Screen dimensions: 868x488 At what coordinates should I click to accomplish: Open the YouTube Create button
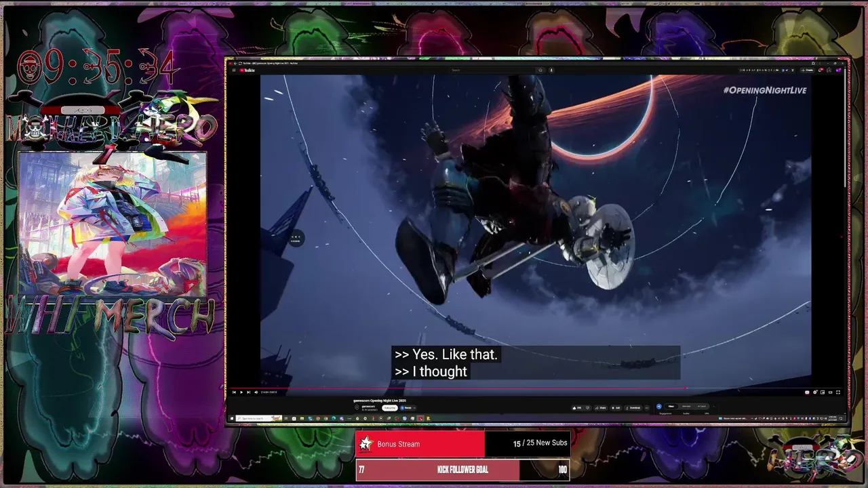click(808, 70)
